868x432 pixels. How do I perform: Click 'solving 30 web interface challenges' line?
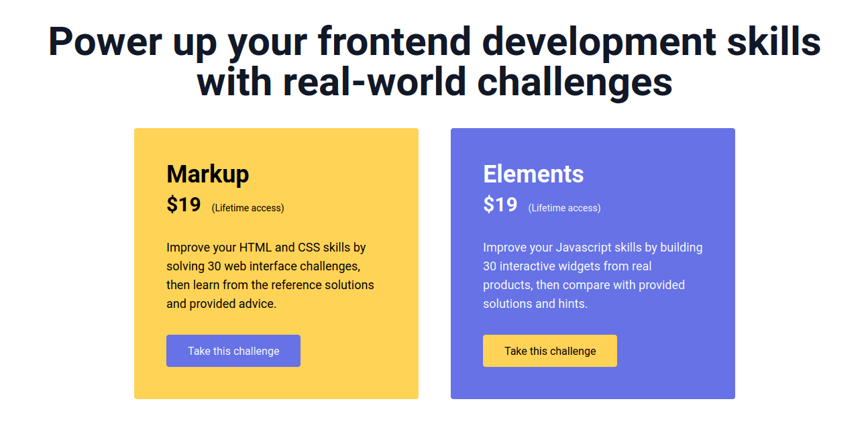tap(263, 266)
